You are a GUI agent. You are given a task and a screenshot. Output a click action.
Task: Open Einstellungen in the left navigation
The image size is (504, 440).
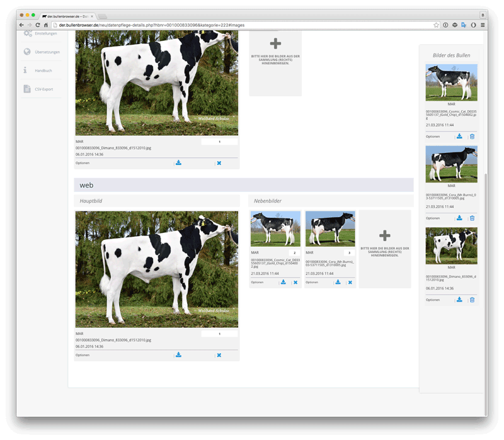pyautogui.click(x=45, y=33)
